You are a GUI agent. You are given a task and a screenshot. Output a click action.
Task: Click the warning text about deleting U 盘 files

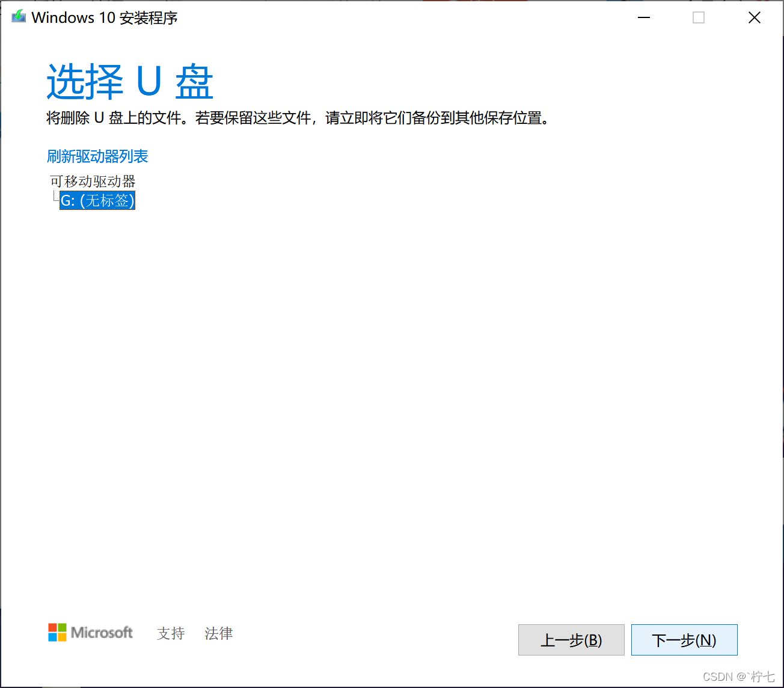pos(298,118)
